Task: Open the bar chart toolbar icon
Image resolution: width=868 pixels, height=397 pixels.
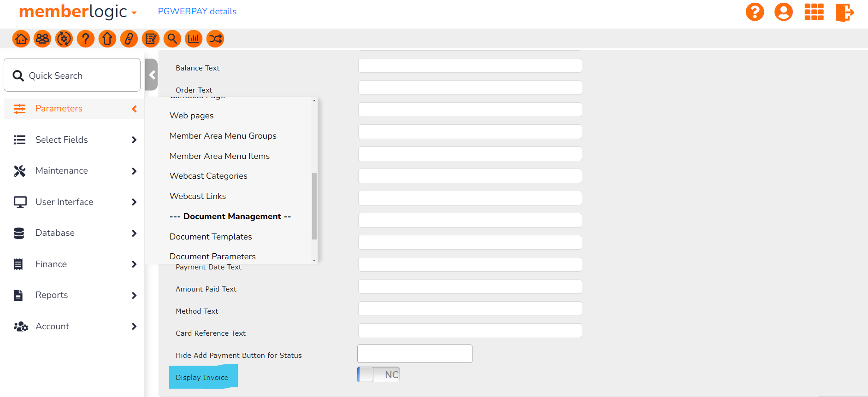Action: (194, 39)
